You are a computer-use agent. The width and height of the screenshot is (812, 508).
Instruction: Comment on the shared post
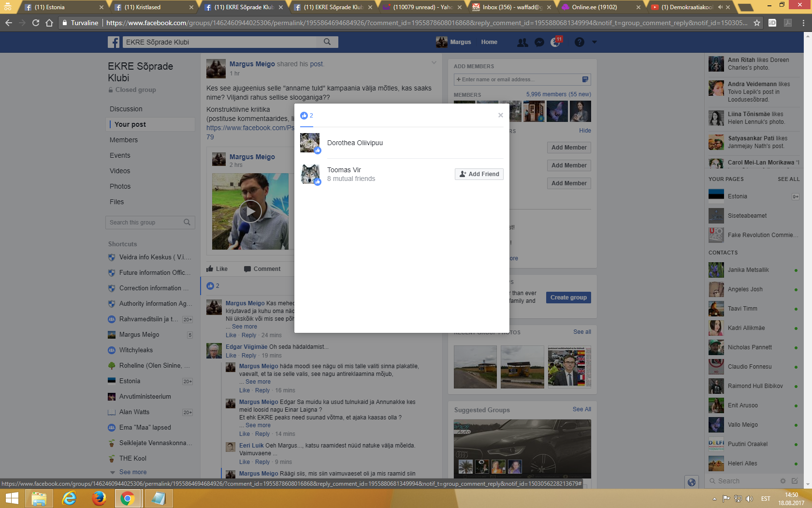tap(262, 269)
